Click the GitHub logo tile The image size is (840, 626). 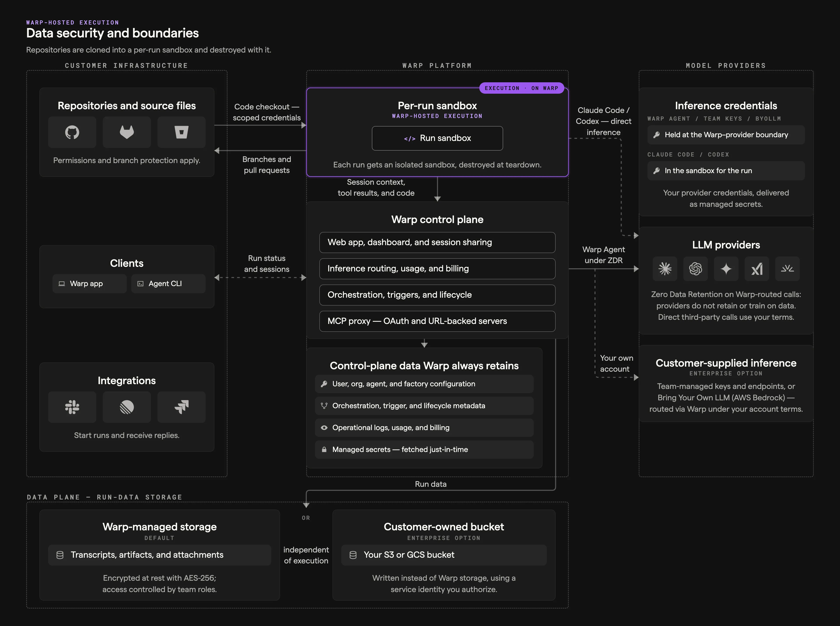coord(72,132)
